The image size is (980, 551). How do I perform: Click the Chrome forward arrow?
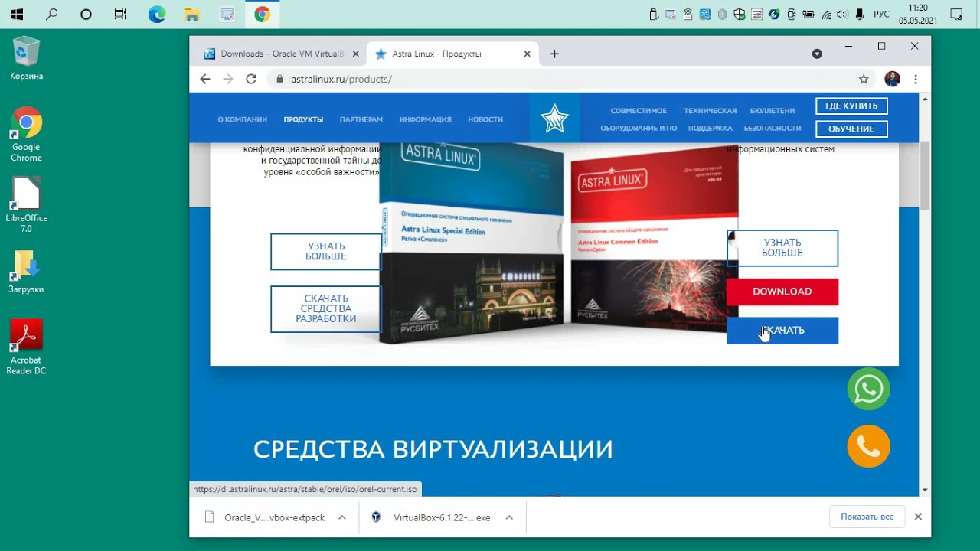(x=227, y=79)
